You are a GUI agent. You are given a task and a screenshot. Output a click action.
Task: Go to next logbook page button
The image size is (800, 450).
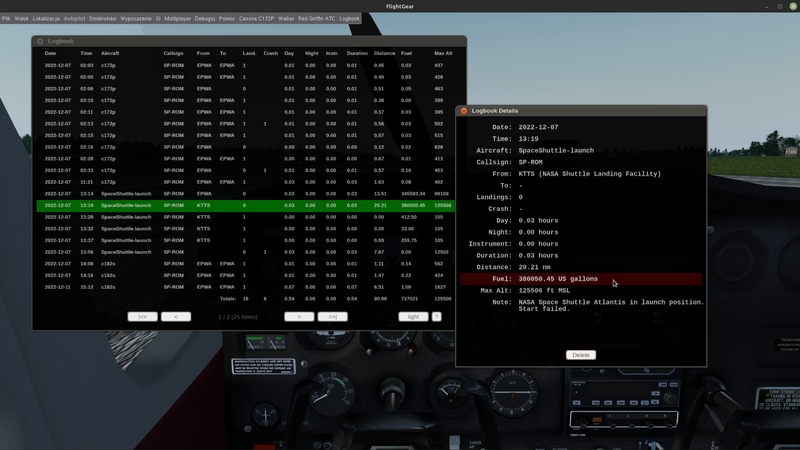tap(299, 317)
